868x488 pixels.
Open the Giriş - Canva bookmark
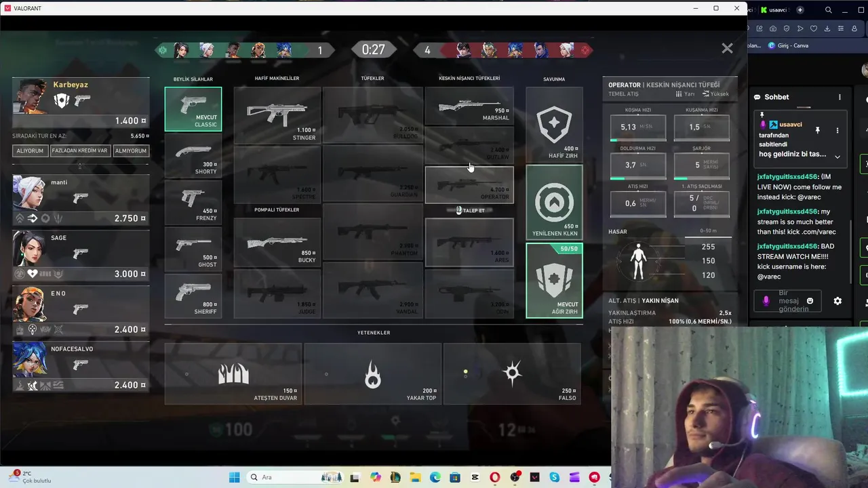coord(788,45)
